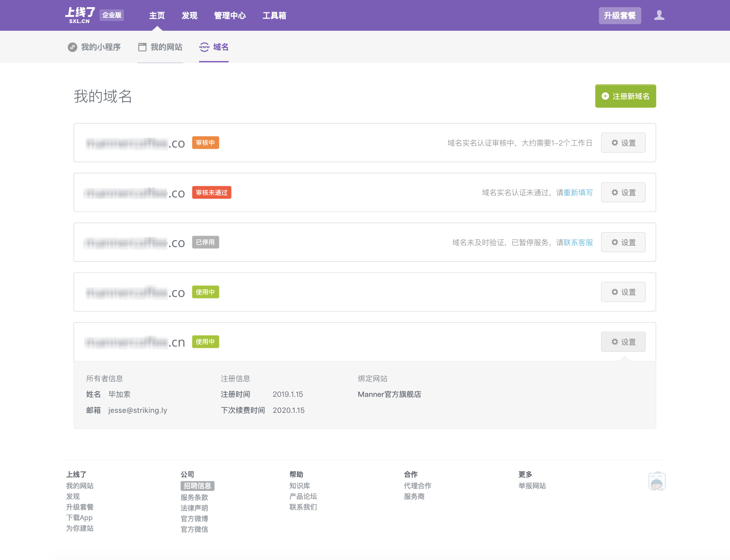Image resolution: width=730 pixels, height=560 pixels.
Task: Collapse settings panel of .cn domain
Action: point(623,342)
